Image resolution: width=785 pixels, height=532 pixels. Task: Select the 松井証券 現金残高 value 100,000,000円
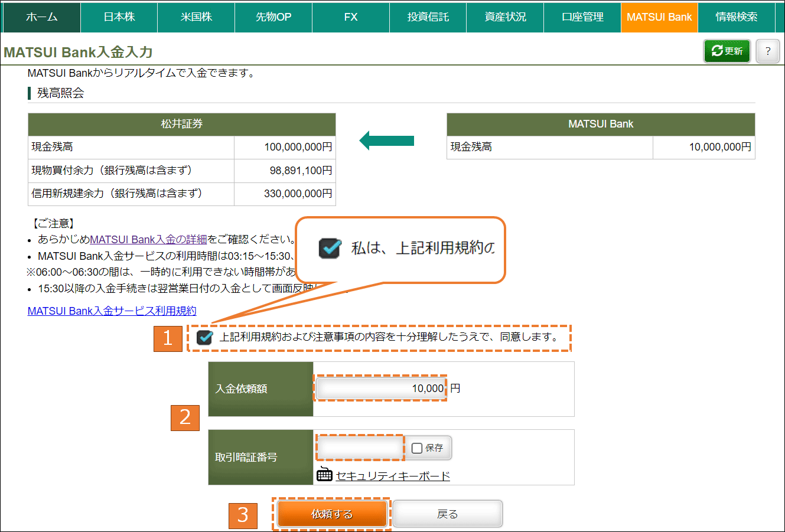(298, 147)
